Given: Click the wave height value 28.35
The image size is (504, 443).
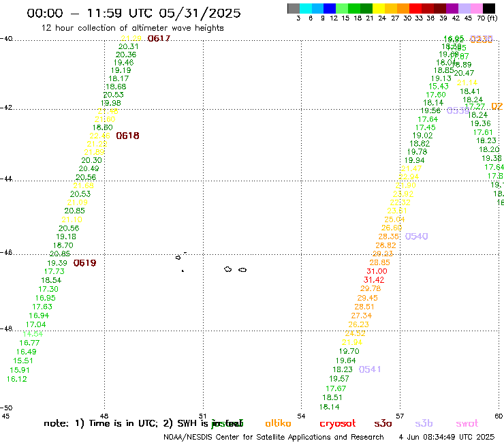Looking at the screenshot, I should pyautogui.click(x=389, y=236).
